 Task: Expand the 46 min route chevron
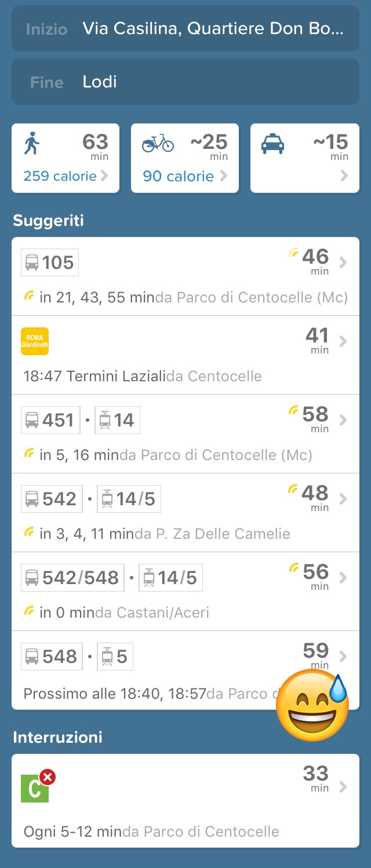[343, 263]
